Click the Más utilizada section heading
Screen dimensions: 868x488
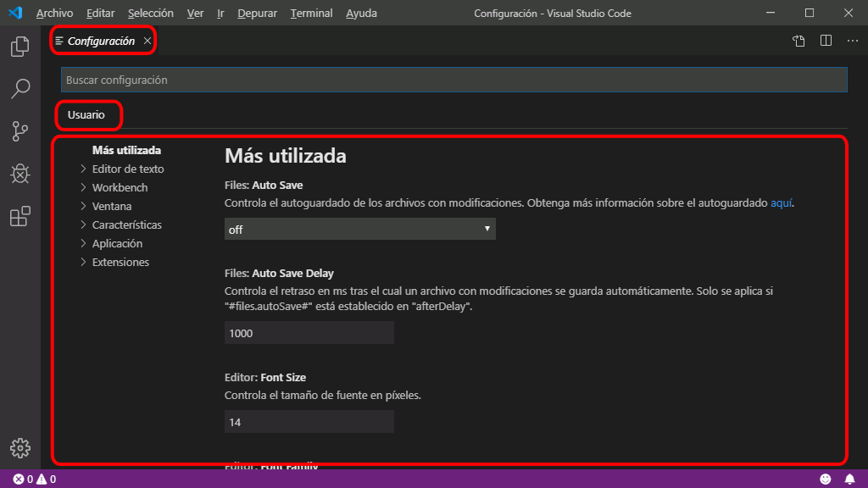point(285,156)
